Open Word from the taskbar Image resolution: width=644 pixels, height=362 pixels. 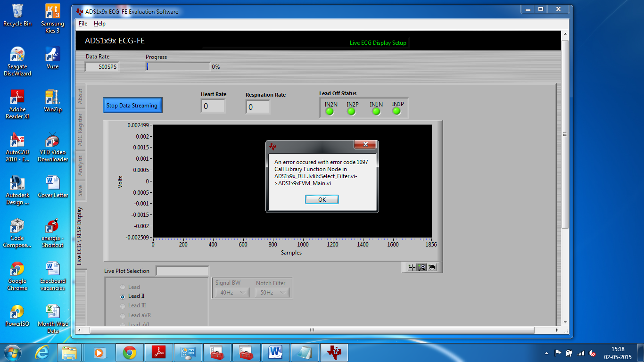(x=275, y=352)
